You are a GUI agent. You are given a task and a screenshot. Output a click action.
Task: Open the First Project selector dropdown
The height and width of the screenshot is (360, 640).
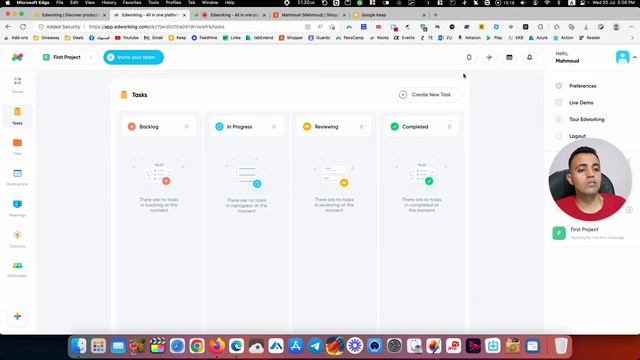pos(67,57)
